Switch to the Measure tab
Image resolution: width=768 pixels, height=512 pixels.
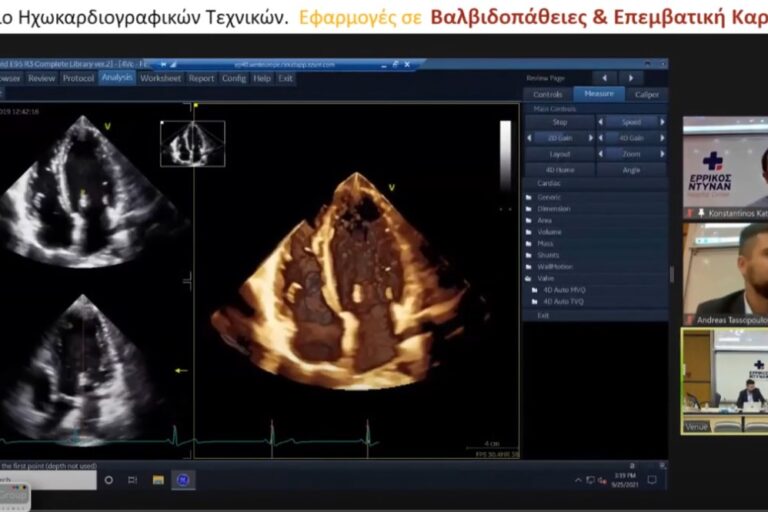pos(599,94)
